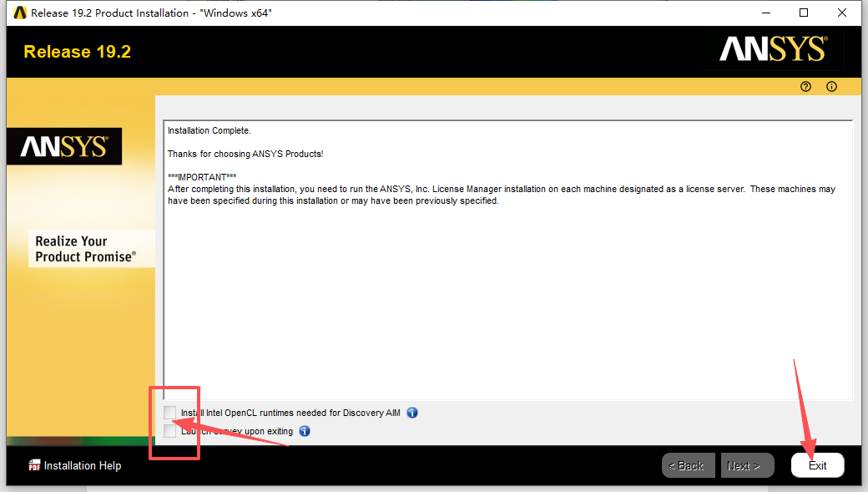Click the question mark help icon
The height and width of the screenshot is (492, 868).
(805, 87)
